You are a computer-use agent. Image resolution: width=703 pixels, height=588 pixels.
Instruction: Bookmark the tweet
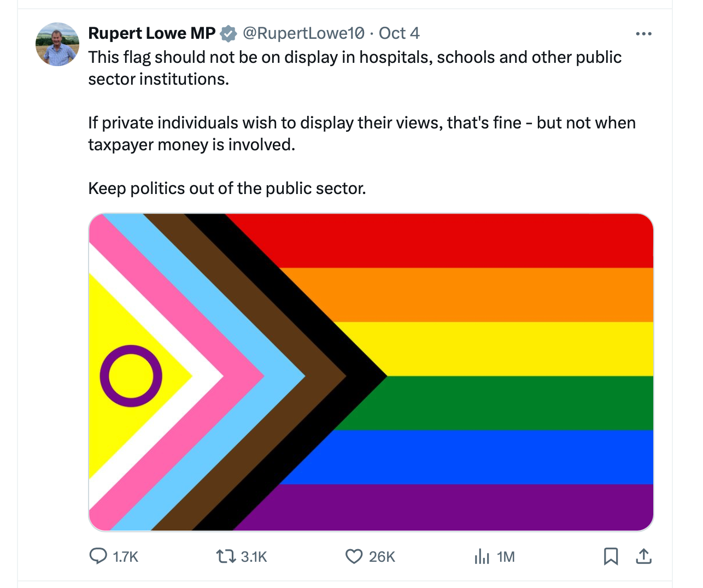pos(611,556)
